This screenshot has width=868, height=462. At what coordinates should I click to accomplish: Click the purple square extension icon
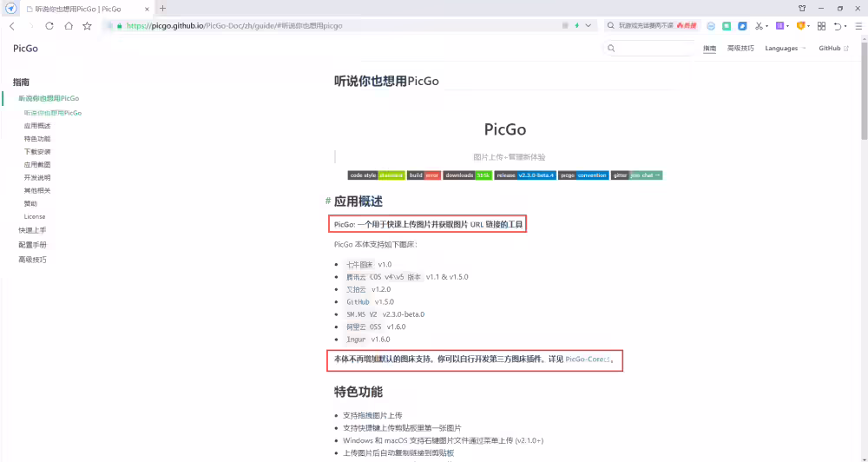tap(779, 25)
